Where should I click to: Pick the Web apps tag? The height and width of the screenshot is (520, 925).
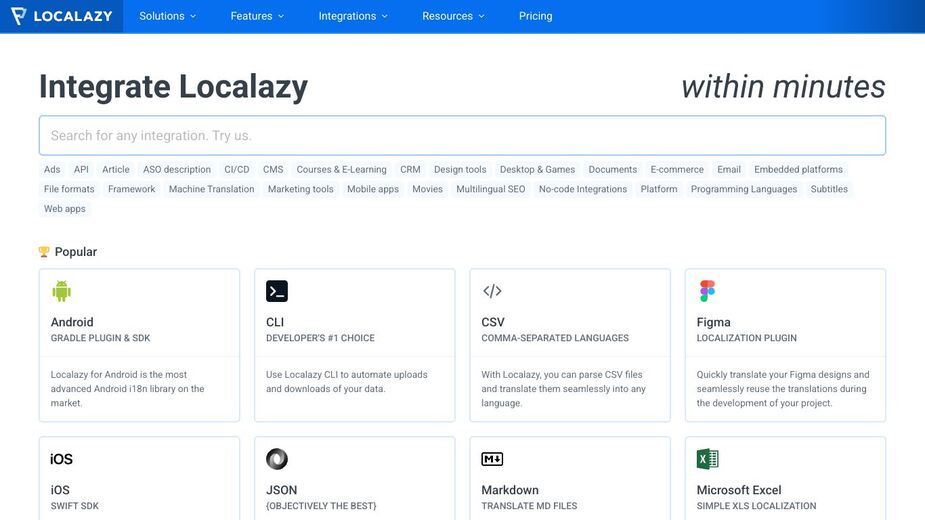tap(65, 209)
